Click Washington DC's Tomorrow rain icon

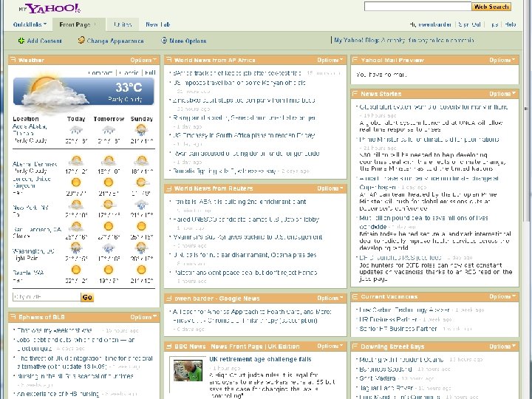click(109, 248)
